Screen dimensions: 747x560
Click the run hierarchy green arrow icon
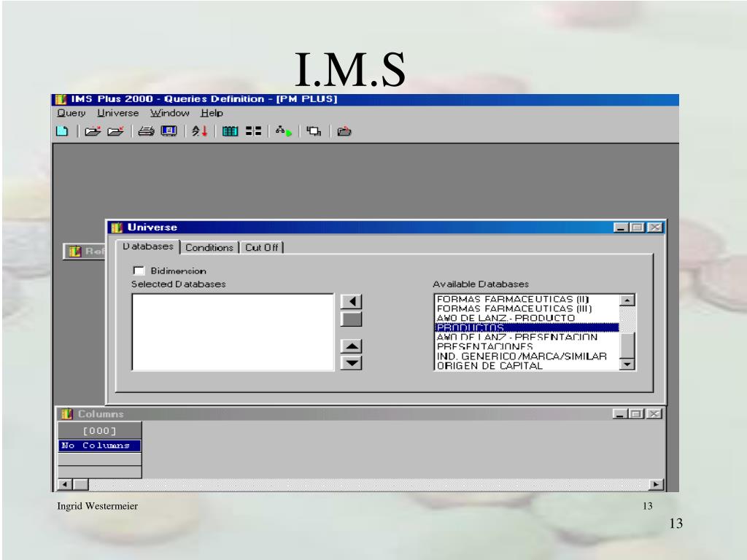click(x=284, y=131)
